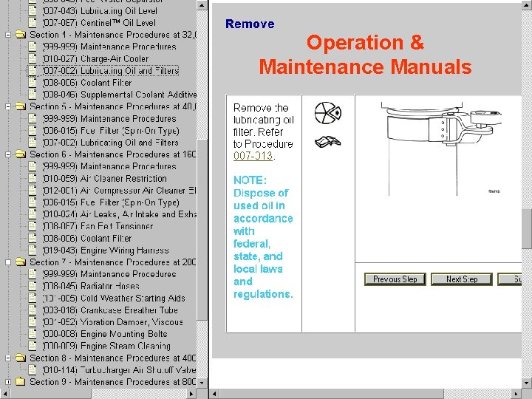Click the left arrow of the manual pane's horizontal scrollbar
The image size is (532, 399).
pos(214,394)
